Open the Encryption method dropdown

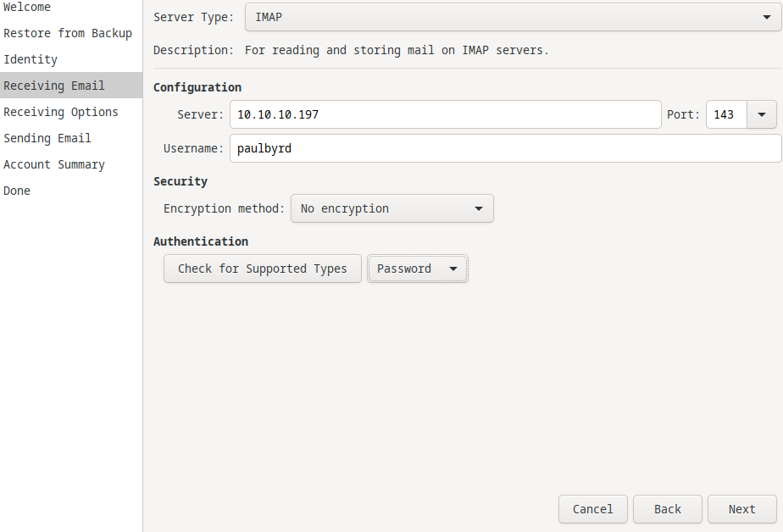[391, 208]
